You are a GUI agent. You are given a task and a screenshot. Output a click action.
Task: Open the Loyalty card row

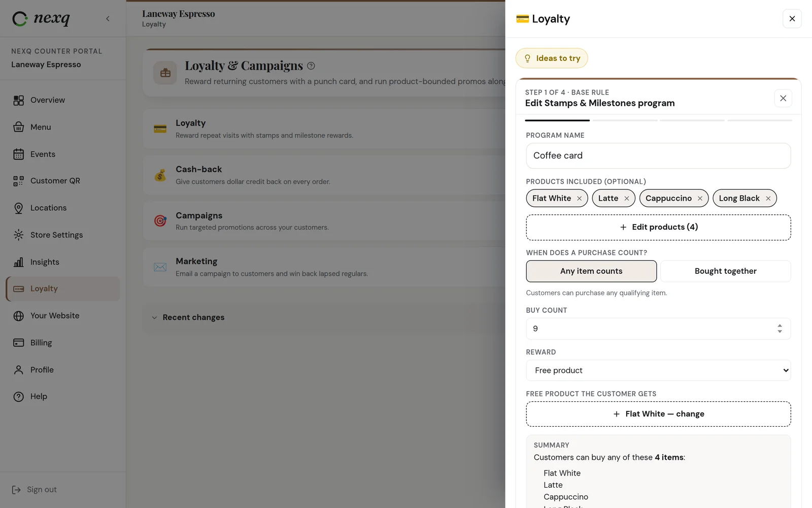point(324,129)
